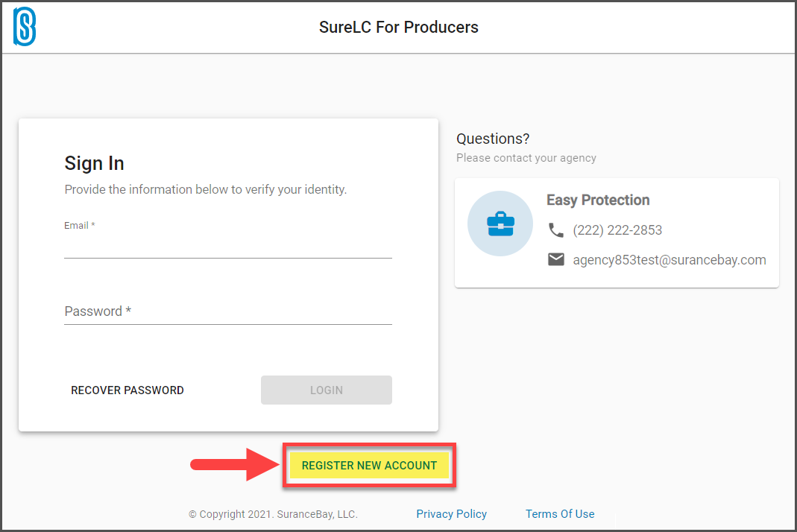Click the Login button
Image resolution: width=797 pixels, height=532 pixels.
point(327,390)
